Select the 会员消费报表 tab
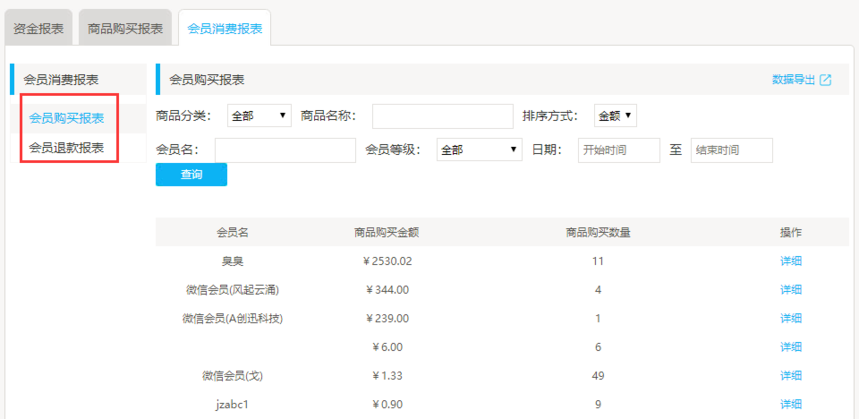The width and height of the screenshot is (859, 419). click(x=225, y=28)
